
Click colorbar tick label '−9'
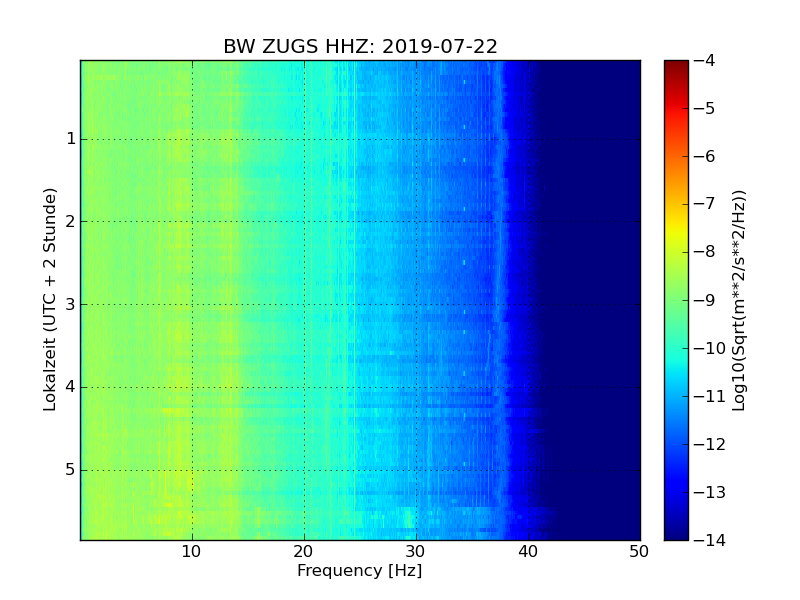click(705, 300)
